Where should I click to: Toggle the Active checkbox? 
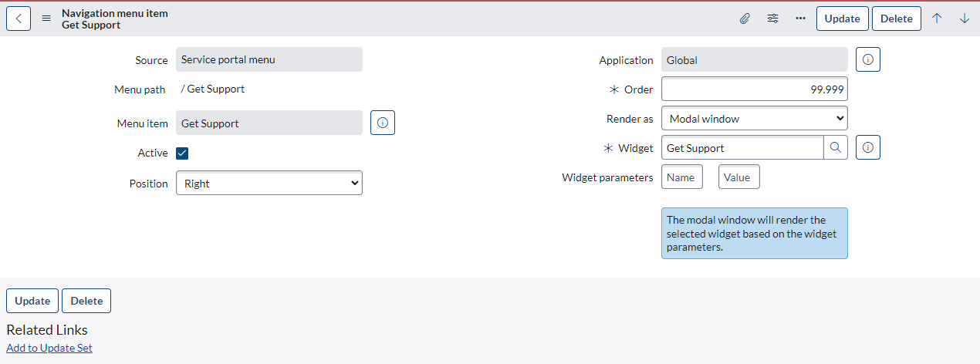click(182, 153)
